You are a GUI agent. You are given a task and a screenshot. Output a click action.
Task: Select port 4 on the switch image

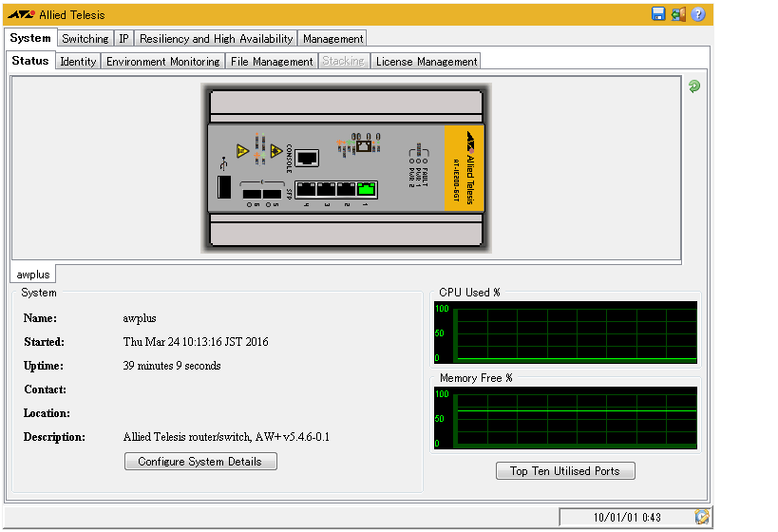(x=306, y=188)
